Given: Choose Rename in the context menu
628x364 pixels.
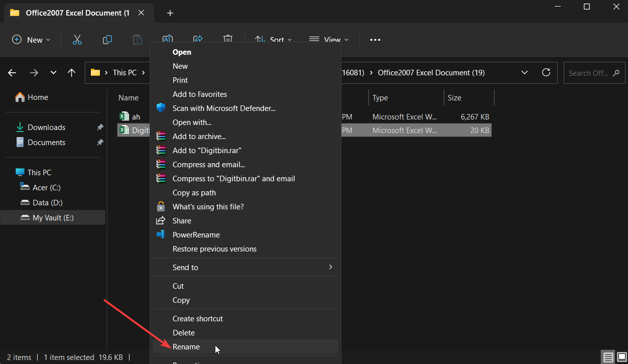Looking at the screenshot, I should coord(245,346).
